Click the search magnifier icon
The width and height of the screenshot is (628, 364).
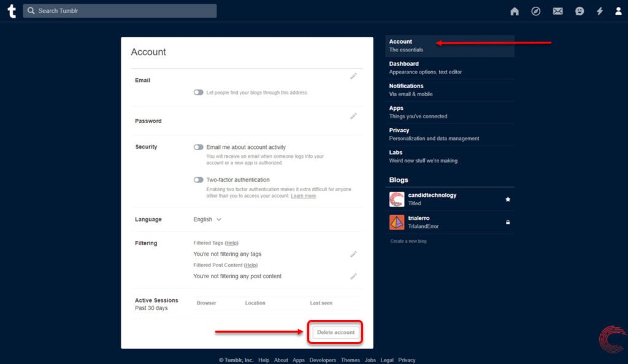pyautogui.click(x=31, y=11)
